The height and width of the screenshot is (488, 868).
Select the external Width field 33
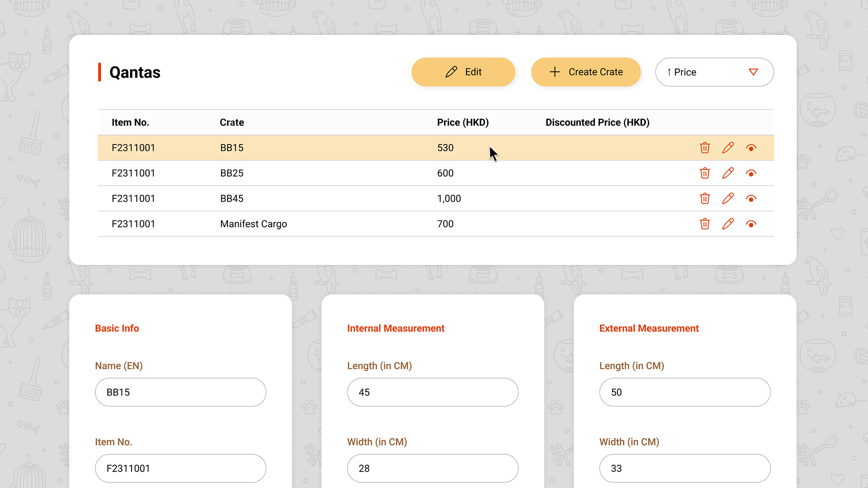(x=684, y=468)
